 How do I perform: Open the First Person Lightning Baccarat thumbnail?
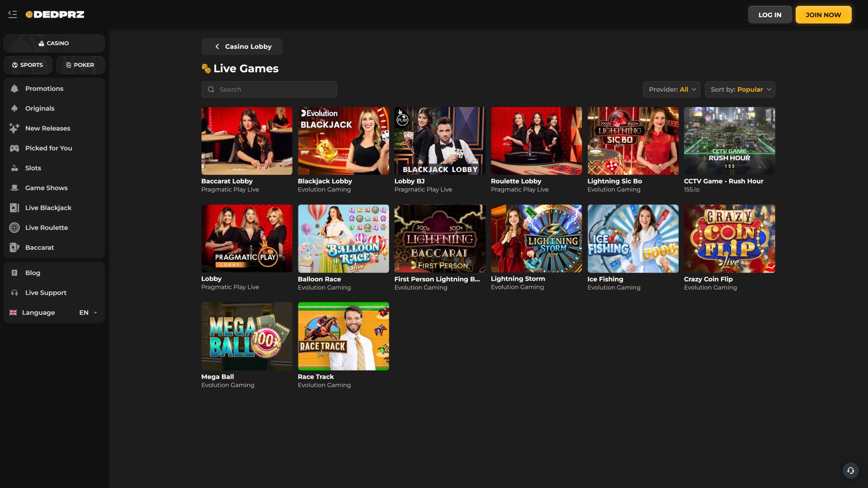click(440, 239)
